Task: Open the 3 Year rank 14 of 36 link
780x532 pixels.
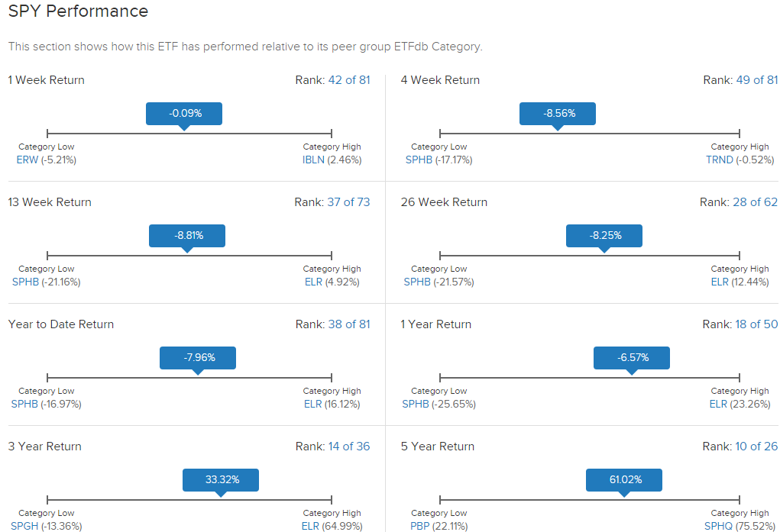Action: pyautogui.click(x=349, y=447)
